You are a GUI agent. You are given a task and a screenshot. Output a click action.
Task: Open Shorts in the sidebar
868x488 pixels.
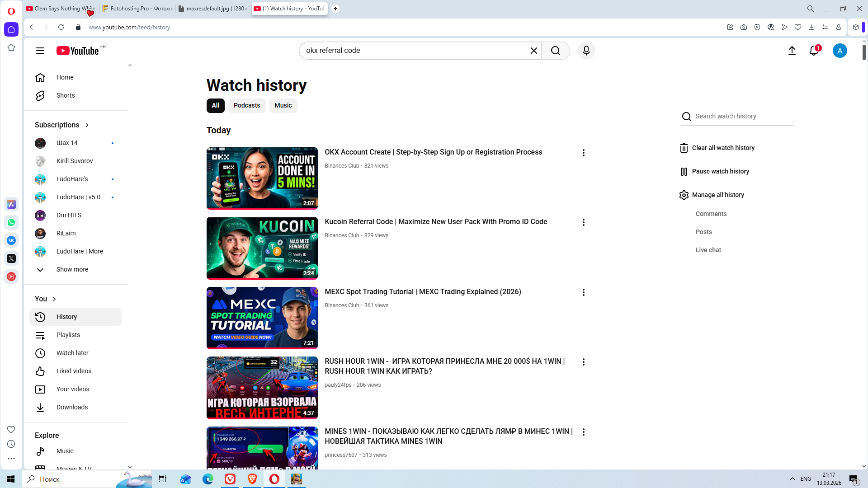click(66, 95)
